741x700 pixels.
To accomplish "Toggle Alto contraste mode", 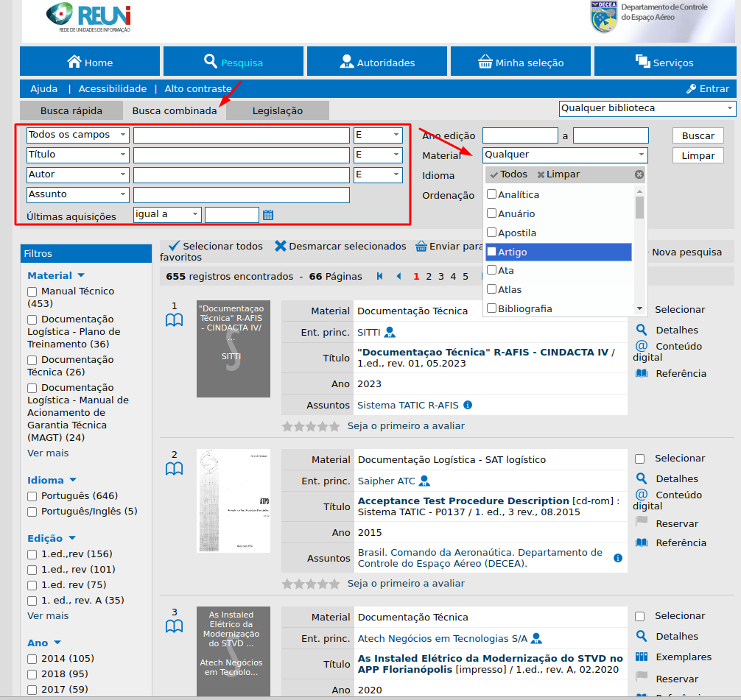I will point(198,89).
